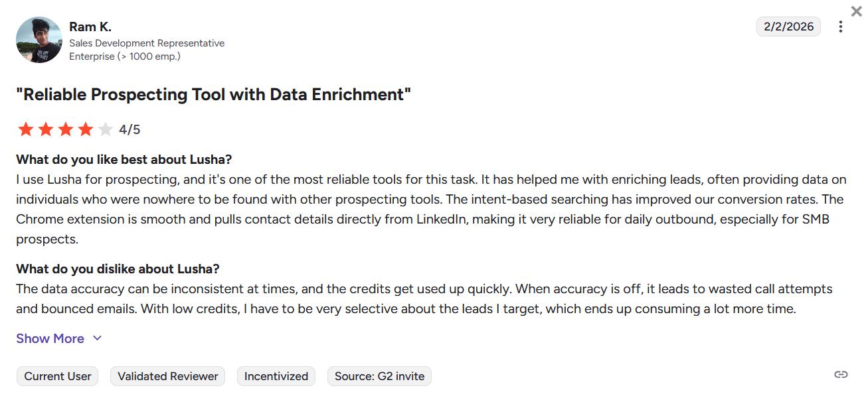Viewport: 868px width, 400px height.
Task: Click the first red rating star
Action: click(26, 129)
